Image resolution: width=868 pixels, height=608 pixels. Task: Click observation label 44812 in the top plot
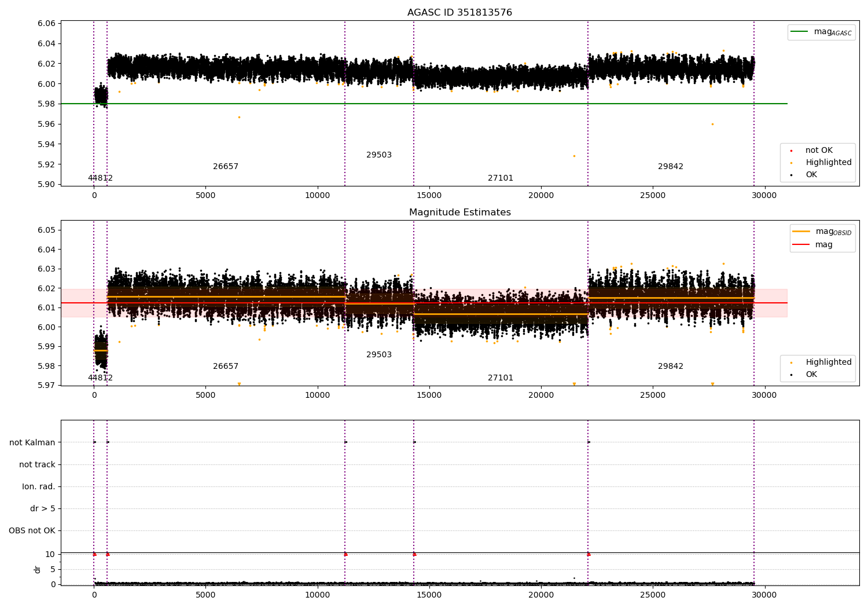tap(101, 178)
